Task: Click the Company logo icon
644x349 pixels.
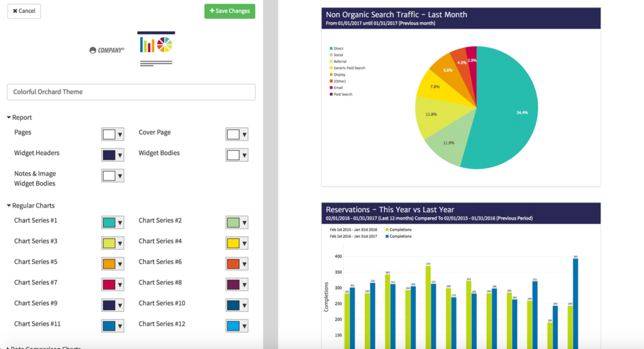Action: [x=107, y=50]
